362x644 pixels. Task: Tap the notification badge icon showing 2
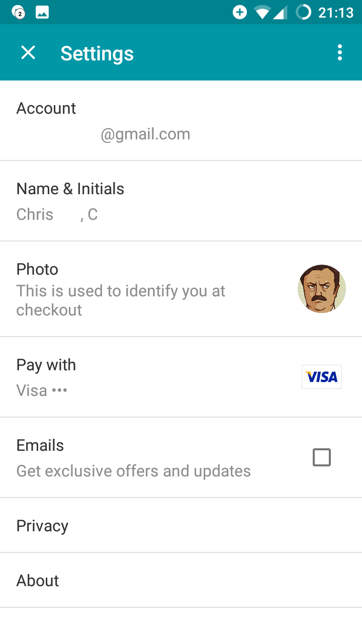pyautogui.click(x=19, y=13)
